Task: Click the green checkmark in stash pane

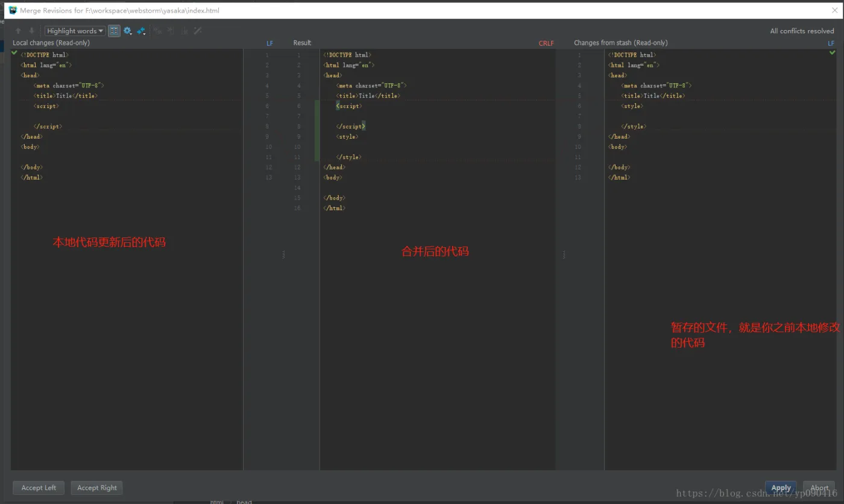Action: (833, 53)
